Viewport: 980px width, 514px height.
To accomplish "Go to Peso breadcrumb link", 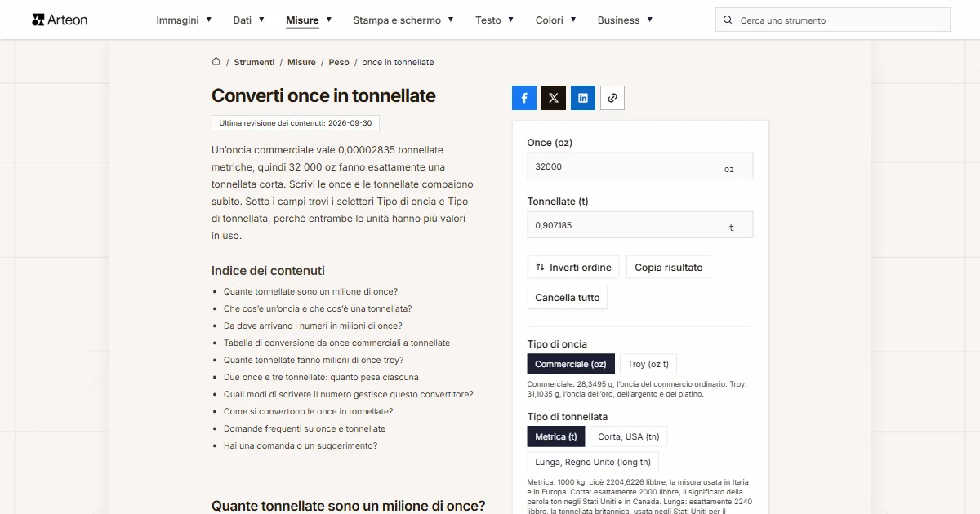I will coord(339,62).
